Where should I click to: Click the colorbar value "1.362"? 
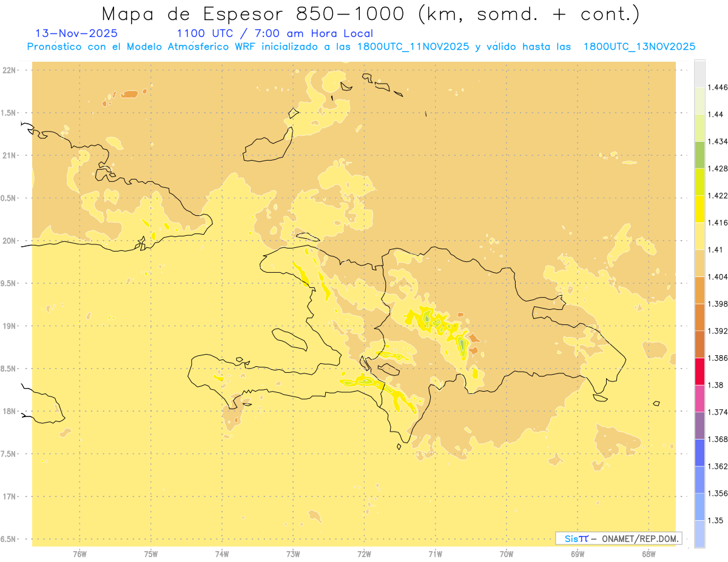(718, 467)
